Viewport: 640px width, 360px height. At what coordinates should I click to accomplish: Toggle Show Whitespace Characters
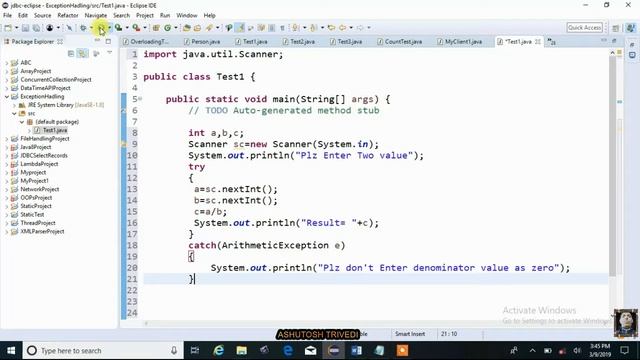[282, 28]
